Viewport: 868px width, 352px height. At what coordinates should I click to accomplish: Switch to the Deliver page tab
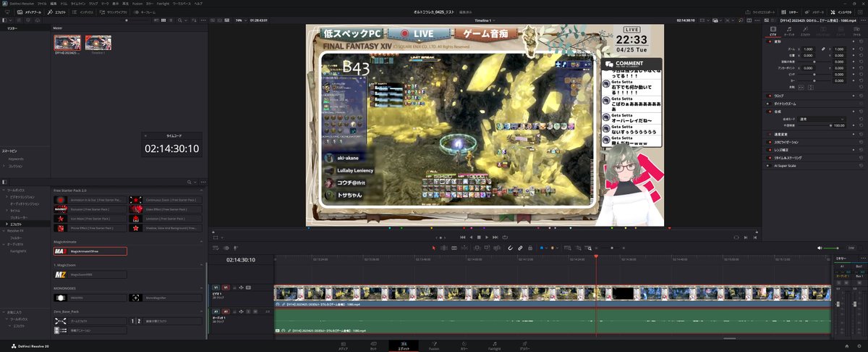tap(526, 345)
